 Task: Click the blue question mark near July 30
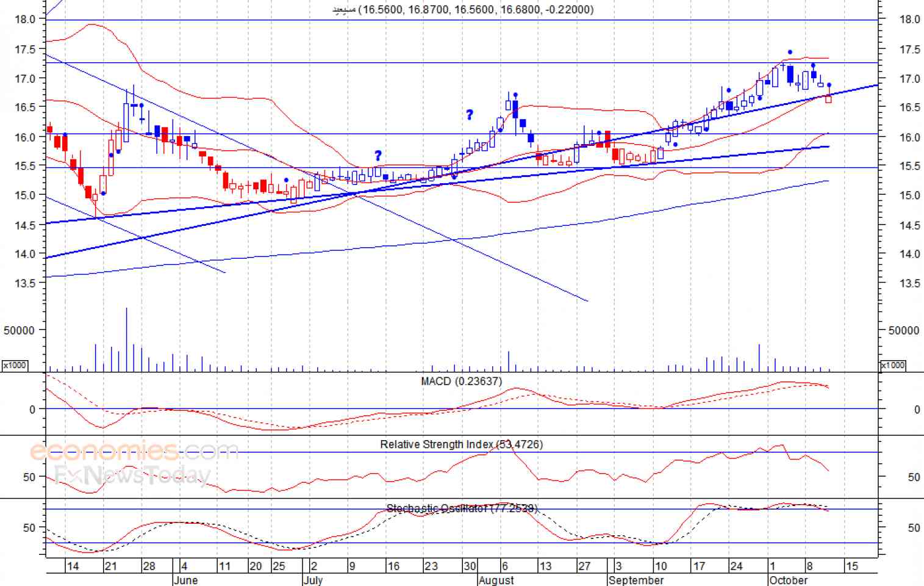click(x=470, y=115)
